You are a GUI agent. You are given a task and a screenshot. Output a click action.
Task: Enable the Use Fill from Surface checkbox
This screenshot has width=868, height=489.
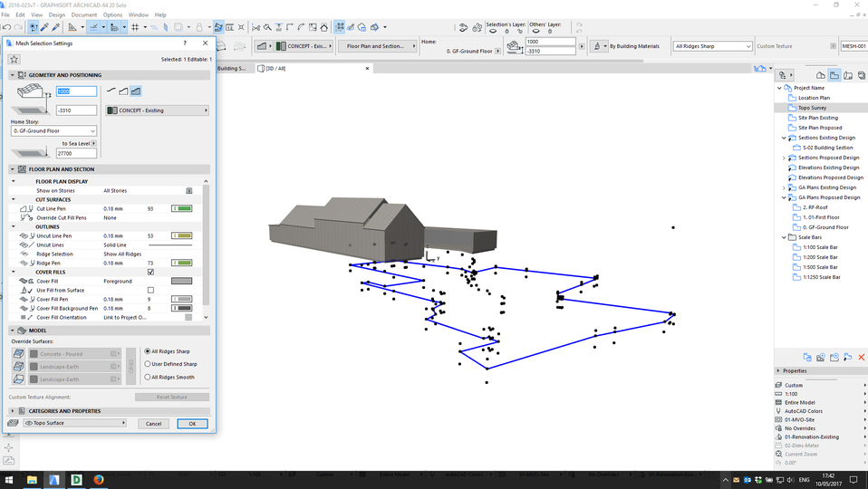(150, 290)
